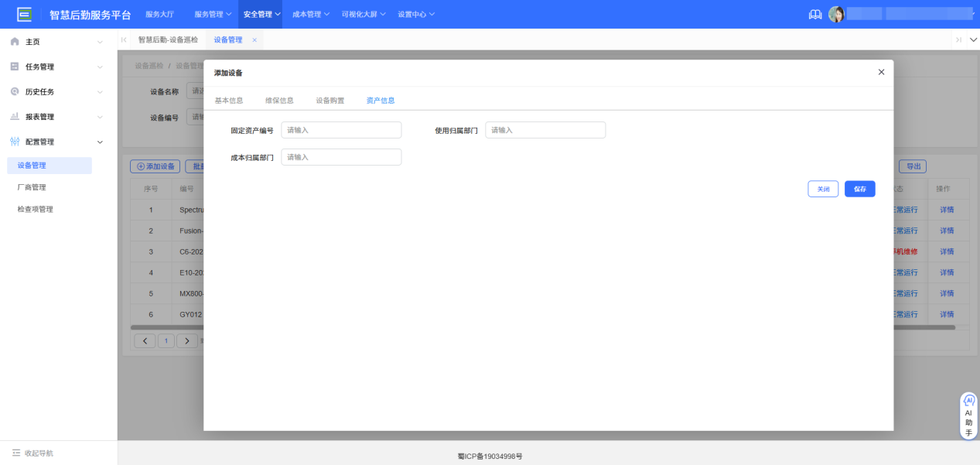Open 详情 details for the first device row
The image size is (980, 465).
(x=948, y=209)
